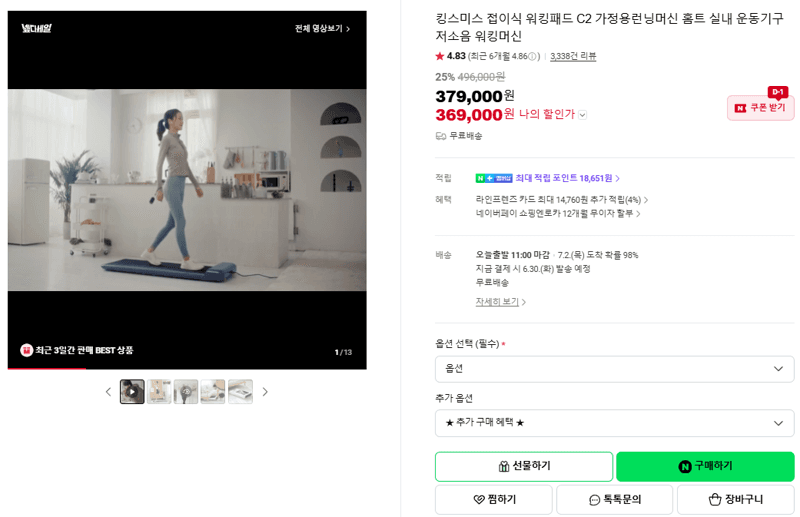Go to previous thumbnail with left arrow
Screen dimensions: 800x517
tap(108, 392)
